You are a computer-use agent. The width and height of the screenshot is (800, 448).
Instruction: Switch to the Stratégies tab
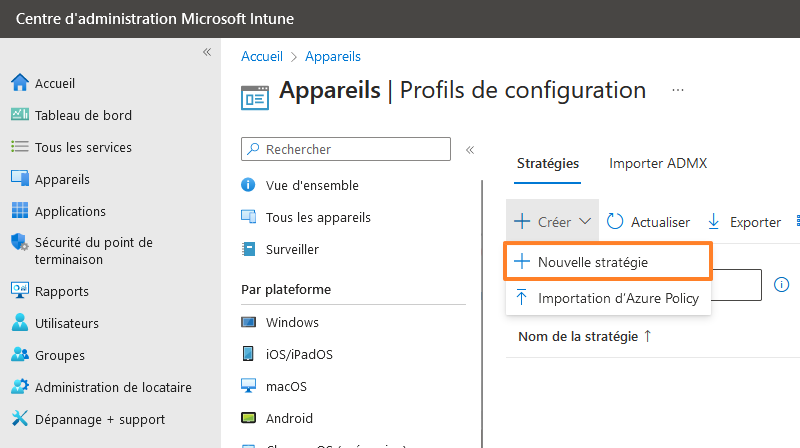tap(547, 163)
